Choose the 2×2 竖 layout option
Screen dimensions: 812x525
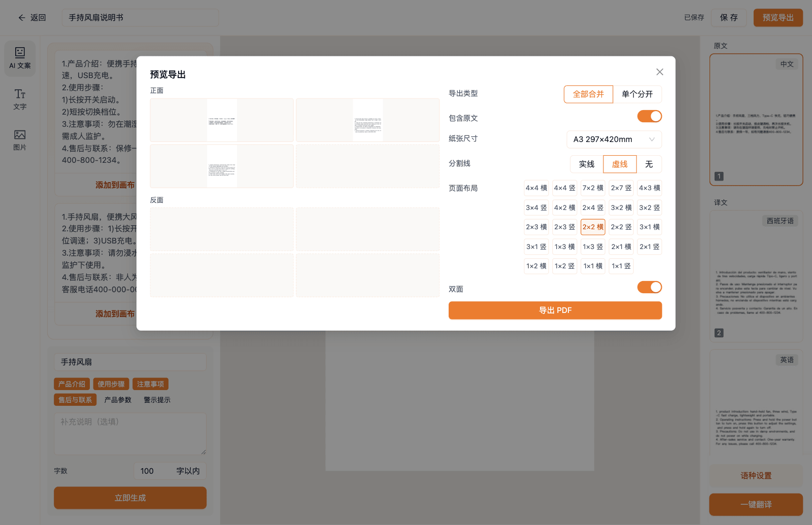coord(621,227)
